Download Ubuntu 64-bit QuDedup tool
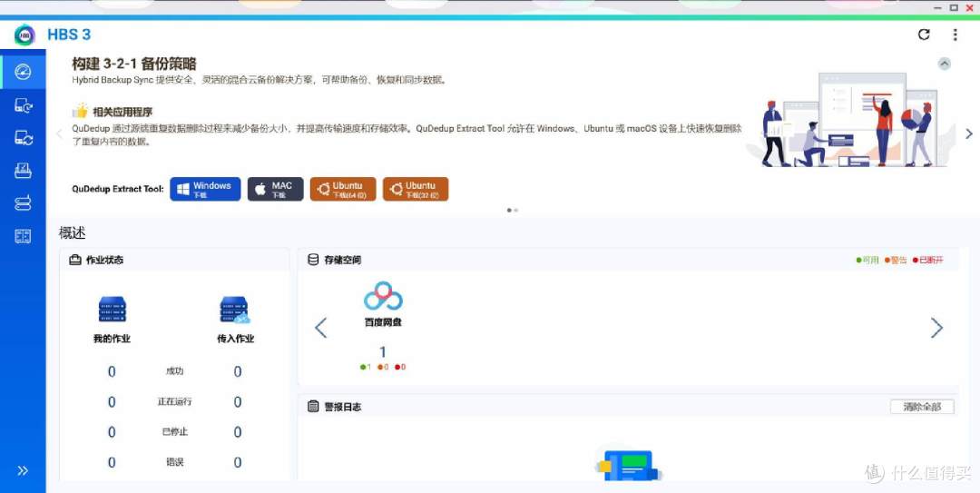The image size is (980, 493). [342, 189]
